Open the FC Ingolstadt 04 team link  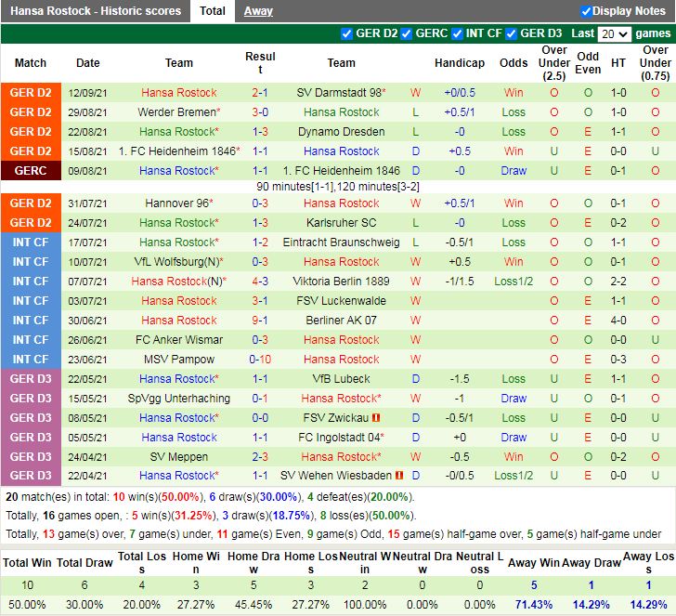click(338, 438)
